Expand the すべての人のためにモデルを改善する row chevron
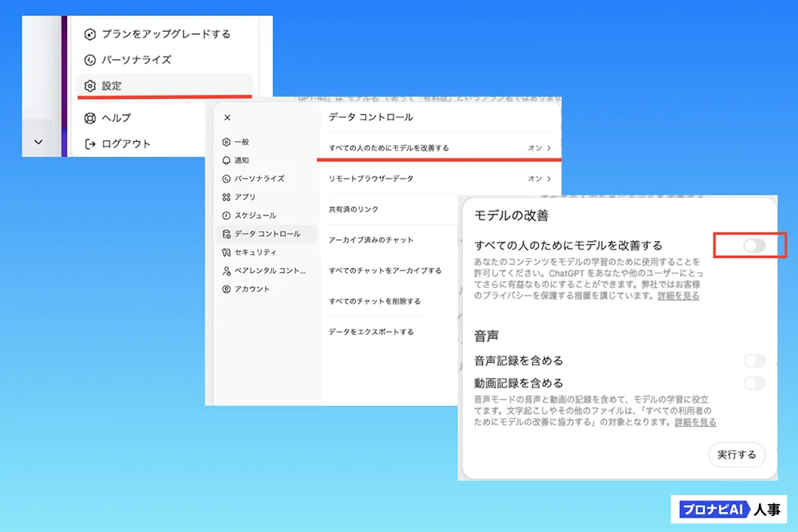The width and height of the screenshot is (798, 532). pyautogui.click(x=549, y=148)
